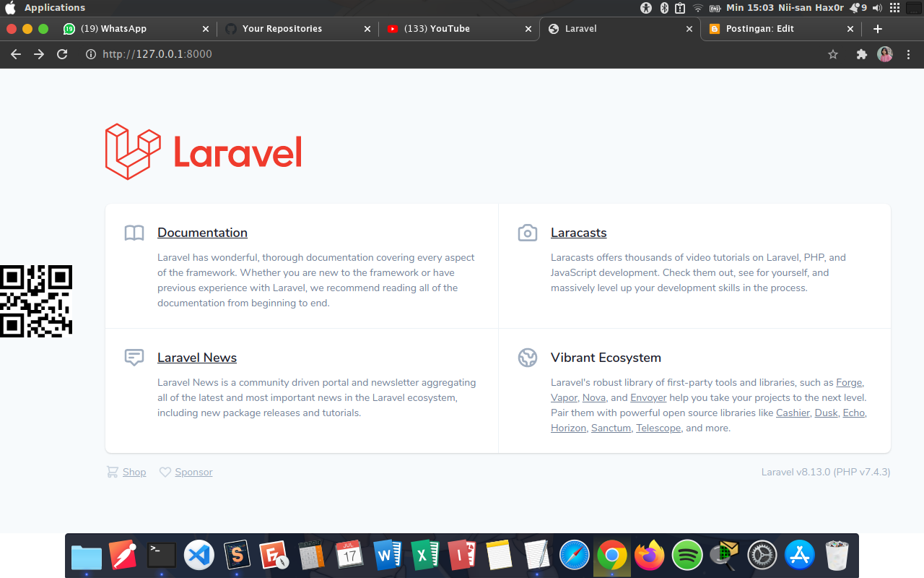Open the extensions puzzle icon
The width and height of the screenshot is (924, 578).
861,54
